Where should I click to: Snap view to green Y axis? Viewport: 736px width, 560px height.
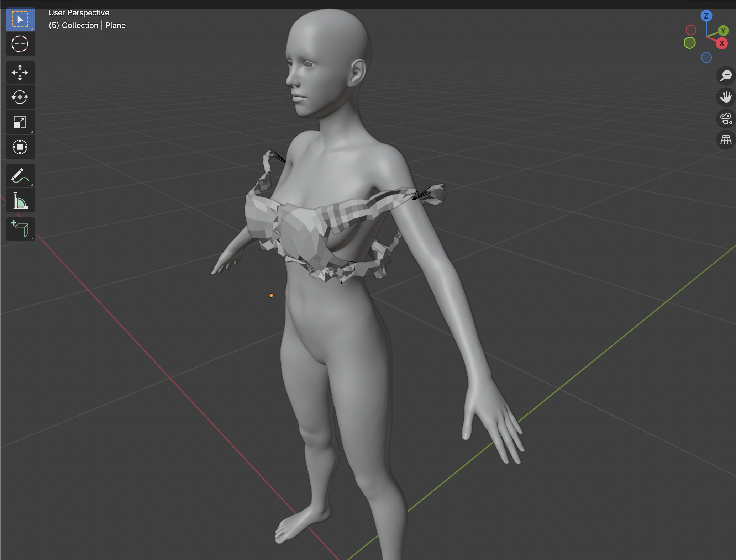point(723,31)
